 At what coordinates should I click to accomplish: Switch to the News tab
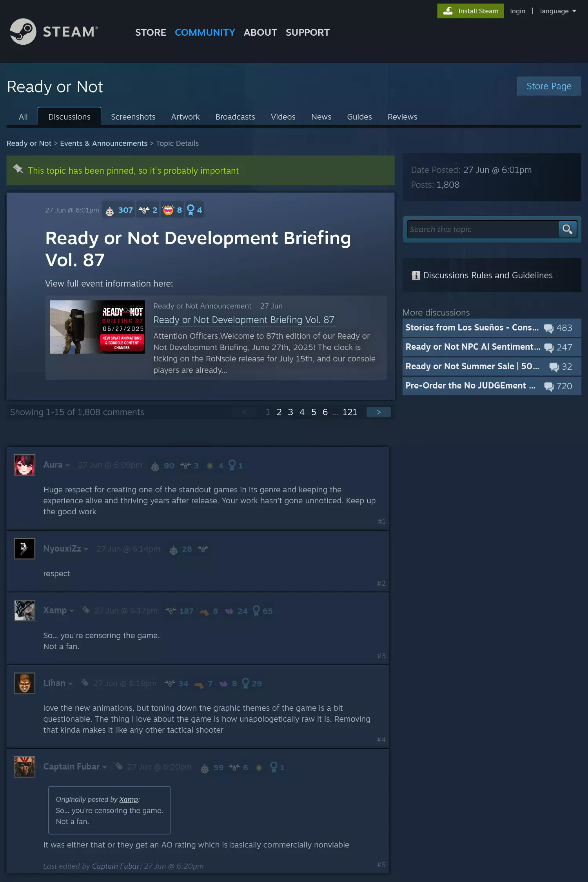point(321,117)
